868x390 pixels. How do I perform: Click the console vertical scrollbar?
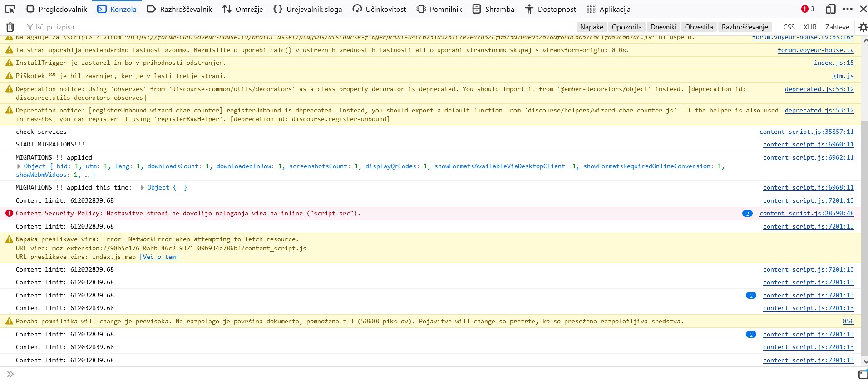coord(864,227)
